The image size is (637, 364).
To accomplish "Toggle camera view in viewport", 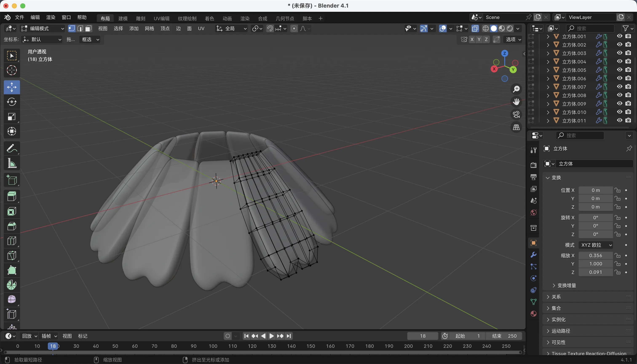I will pyautogui.click(x=516, y=115).
